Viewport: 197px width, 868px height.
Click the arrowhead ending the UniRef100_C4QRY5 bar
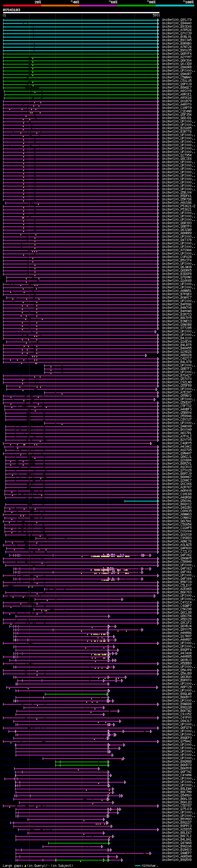click(x=151, y=443)
